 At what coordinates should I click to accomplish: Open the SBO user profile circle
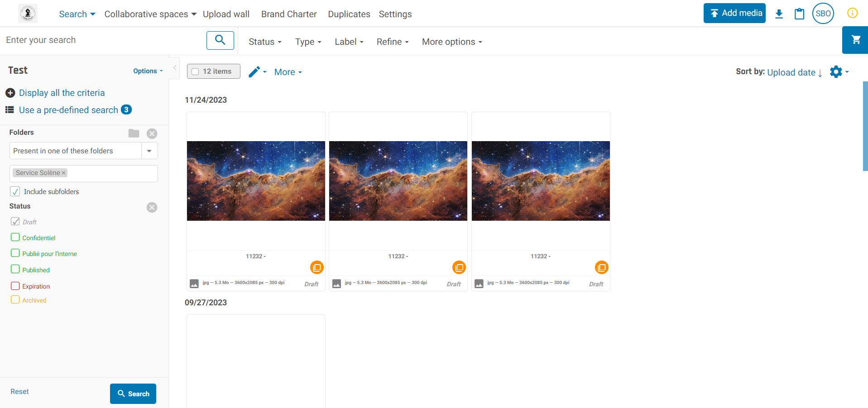coord(823,13)
